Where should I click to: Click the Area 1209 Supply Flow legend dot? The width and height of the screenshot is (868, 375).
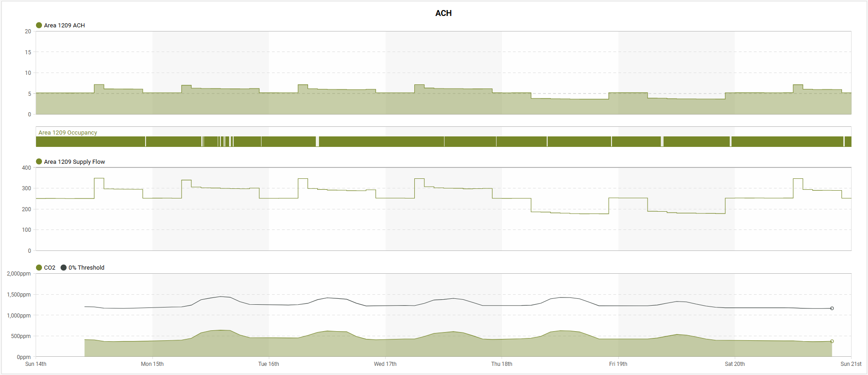[39, 161]
